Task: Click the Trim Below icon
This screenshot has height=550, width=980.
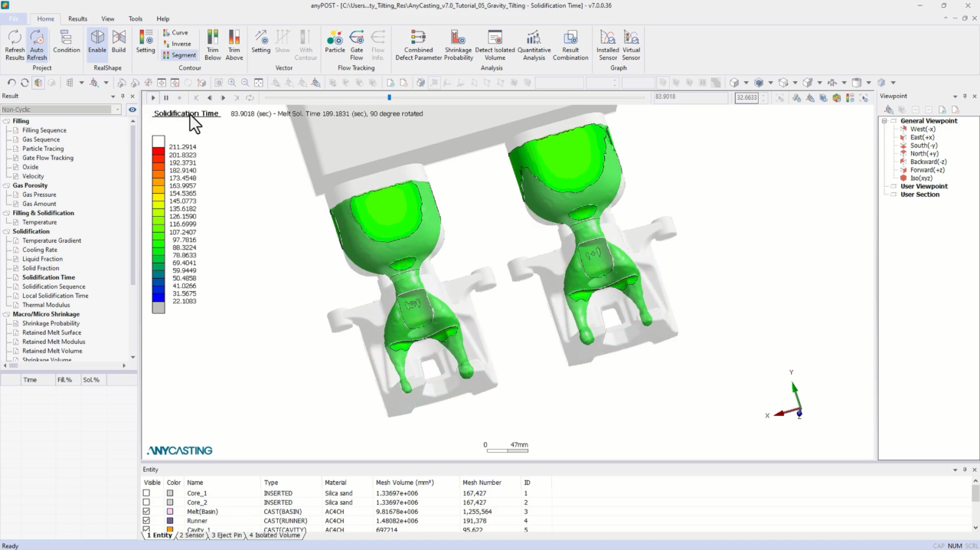Action: pyautogui.click(x=213, y=45)
